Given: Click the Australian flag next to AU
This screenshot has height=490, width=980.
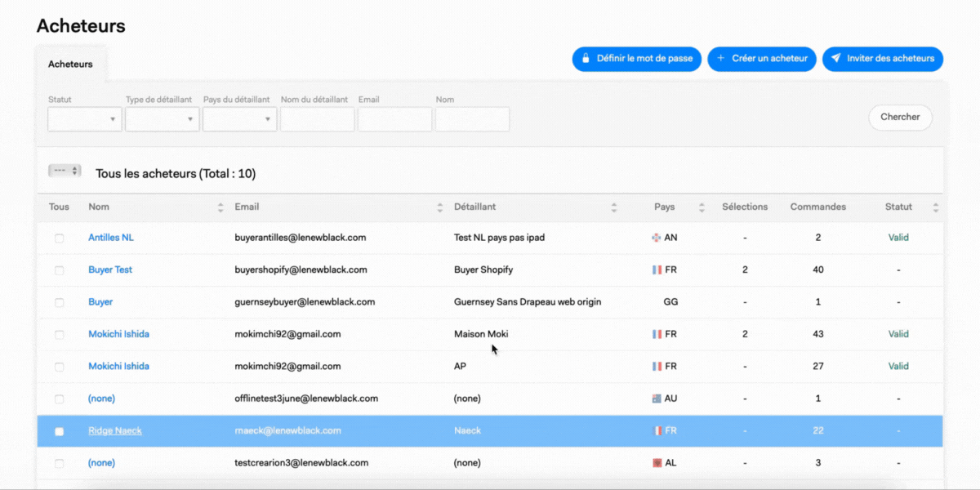Looking at the screenshot, I should click(657, 399).
